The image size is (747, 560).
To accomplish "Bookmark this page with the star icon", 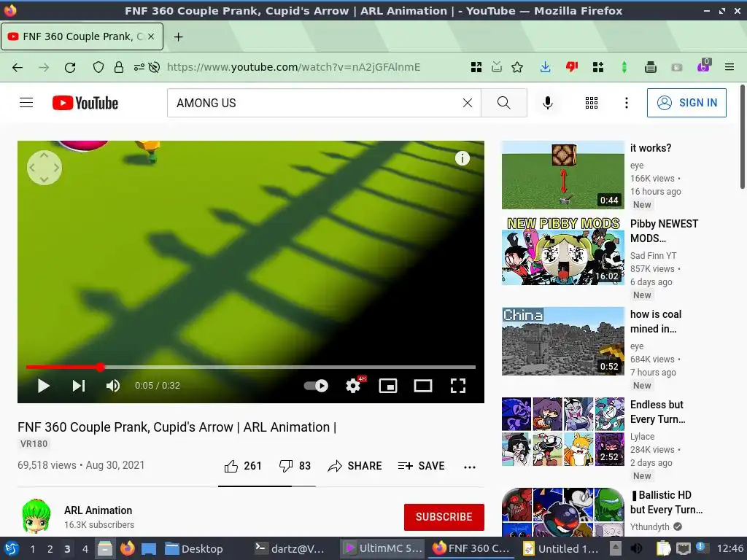I will (x=517, y=67).
